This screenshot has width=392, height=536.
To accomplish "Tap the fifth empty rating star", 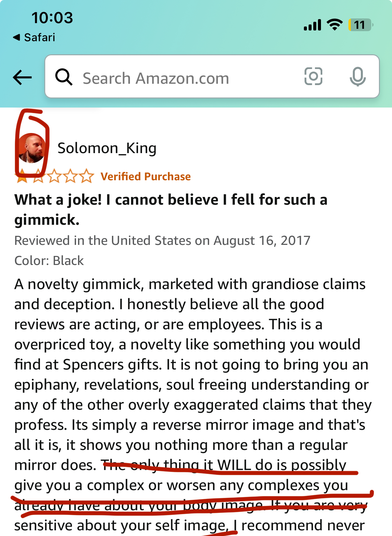I will pos(86,176).
